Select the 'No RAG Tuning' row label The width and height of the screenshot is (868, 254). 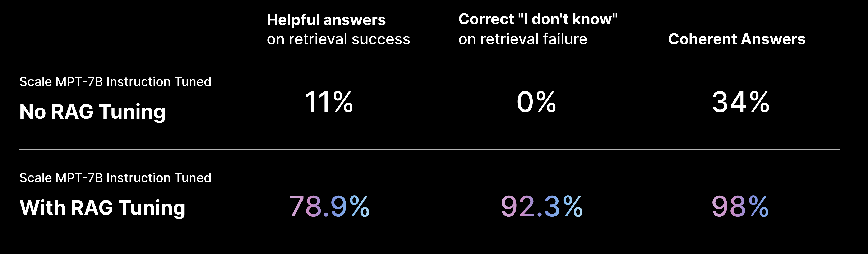click(92, 112)
